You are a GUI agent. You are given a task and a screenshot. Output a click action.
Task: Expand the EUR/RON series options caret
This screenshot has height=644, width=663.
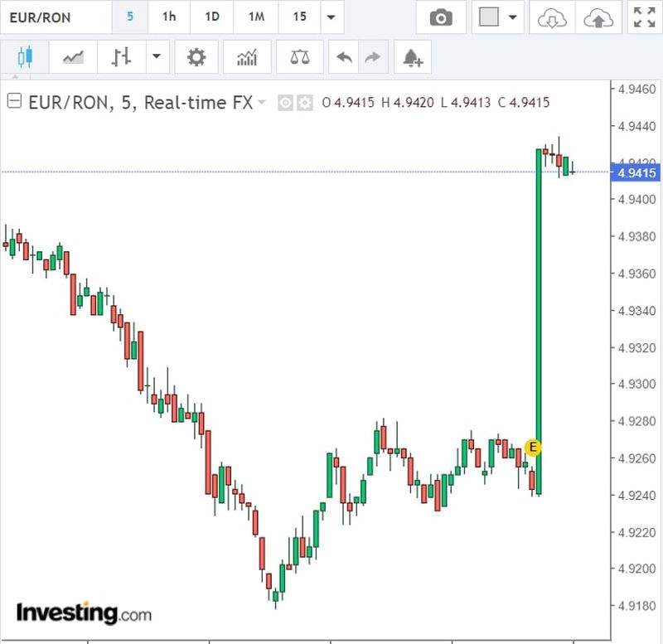coord(262,104)
